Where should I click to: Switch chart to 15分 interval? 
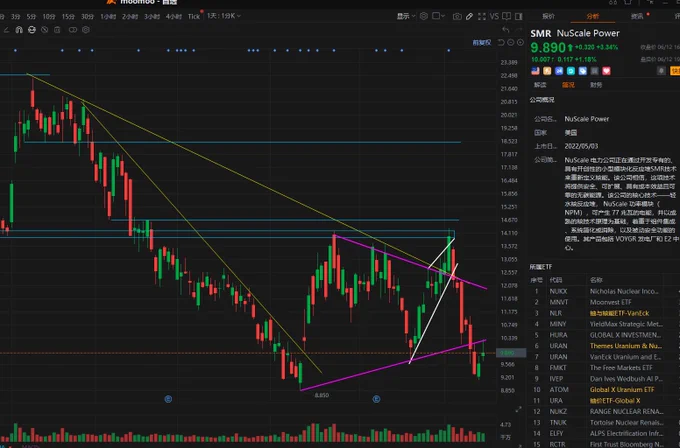(x=68, y=16)
